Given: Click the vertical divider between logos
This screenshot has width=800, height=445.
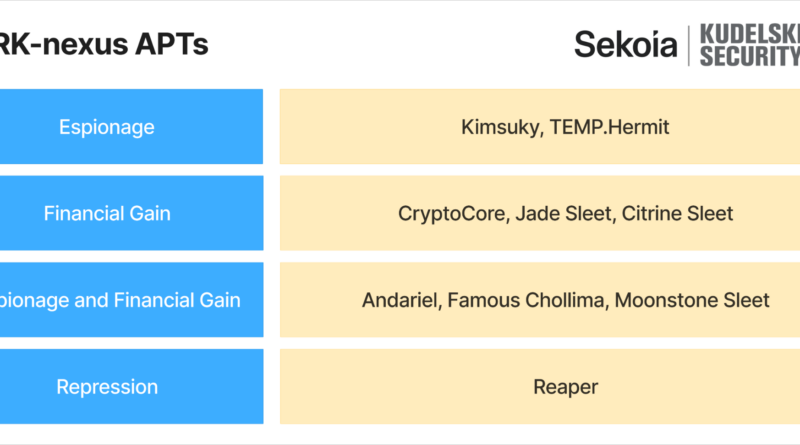Looking at the screenshot, I should (689, 46).
